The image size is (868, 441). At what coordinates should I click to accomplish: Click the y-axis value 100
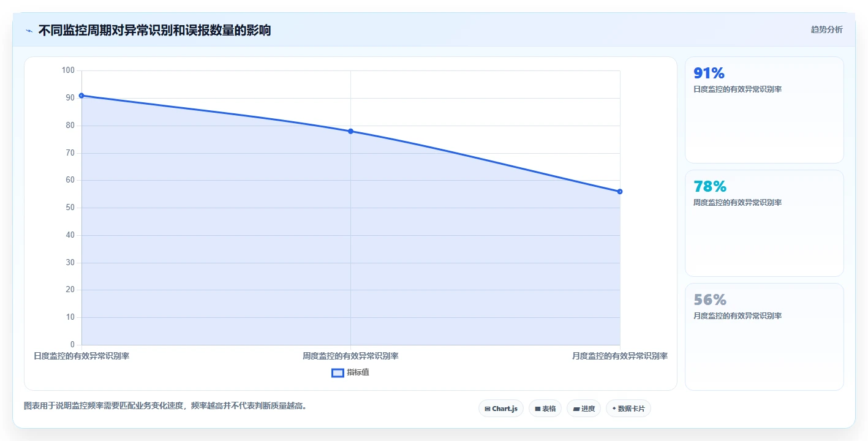[68, 70]
